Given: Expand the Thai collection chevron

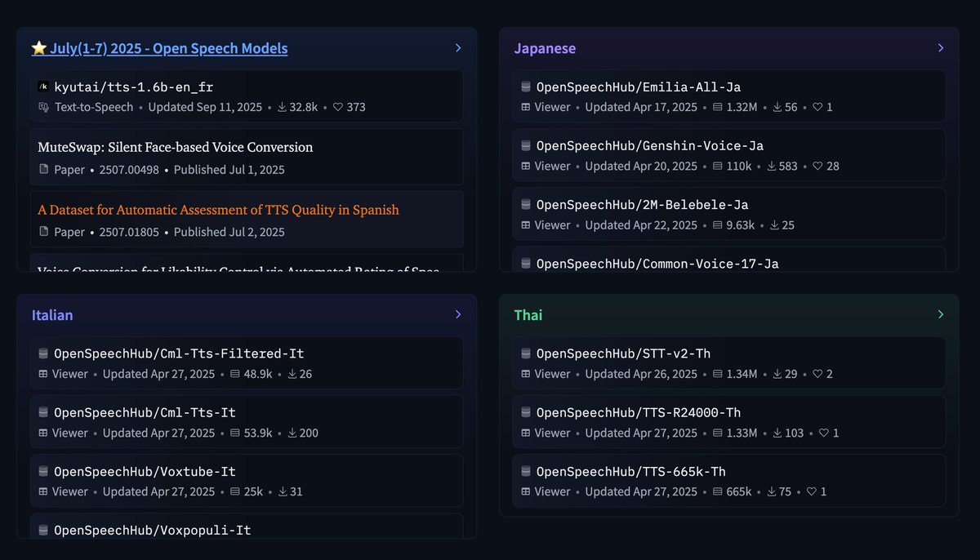Looking at the screenshot, I should click(x=941, y=314).
